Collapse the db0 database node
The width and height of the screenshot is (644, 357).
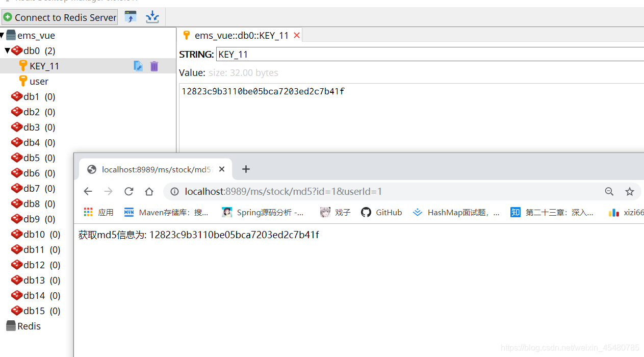[8, 50]
